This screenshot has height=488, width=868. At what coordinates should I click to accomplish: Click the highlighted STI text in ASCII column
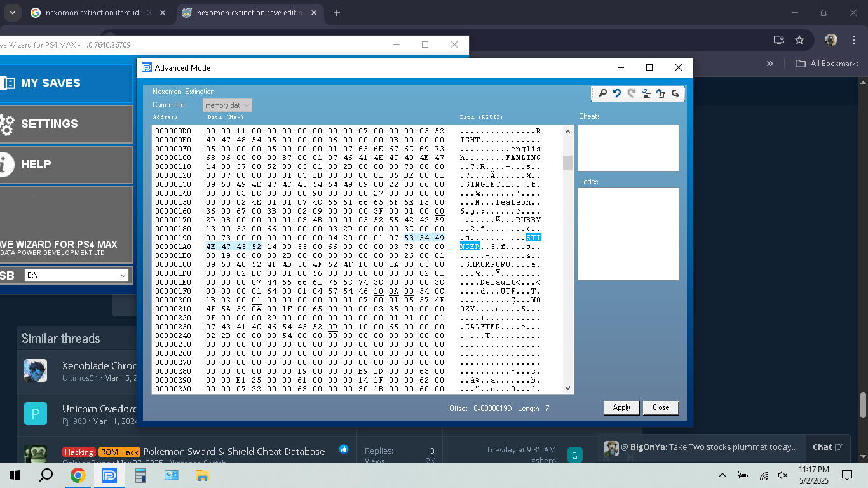tap(534, 238)
